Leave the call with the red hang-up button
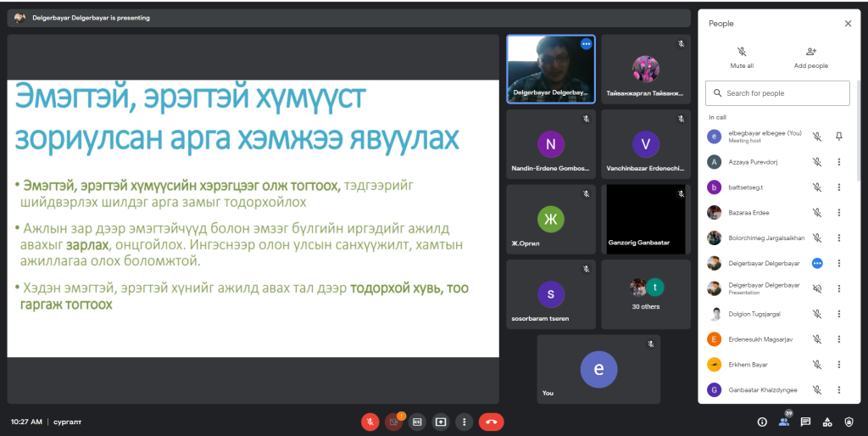Screen dimensions: 868x436 tap(491, 422)
